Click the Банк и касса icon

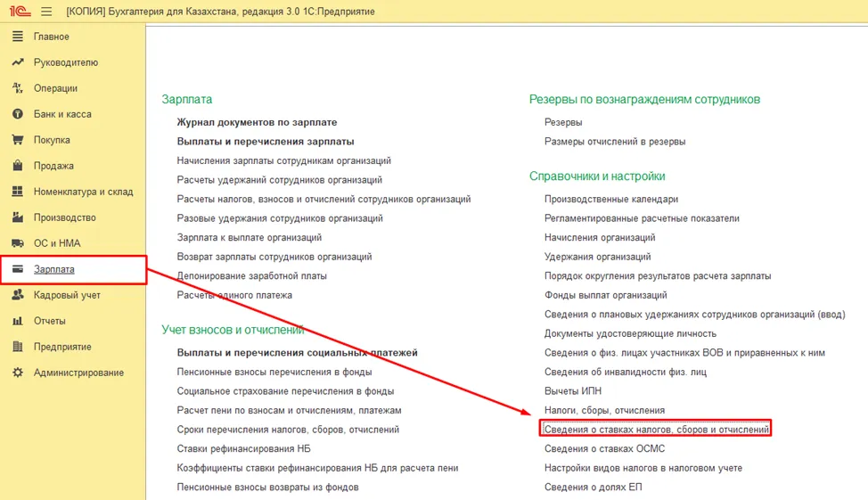tap(18, 114)
